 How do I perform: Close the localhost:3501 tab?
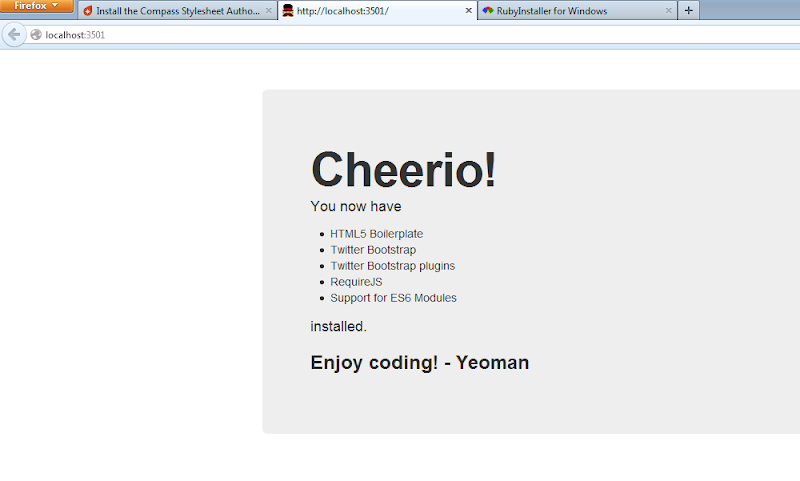(x=468, y=11)
